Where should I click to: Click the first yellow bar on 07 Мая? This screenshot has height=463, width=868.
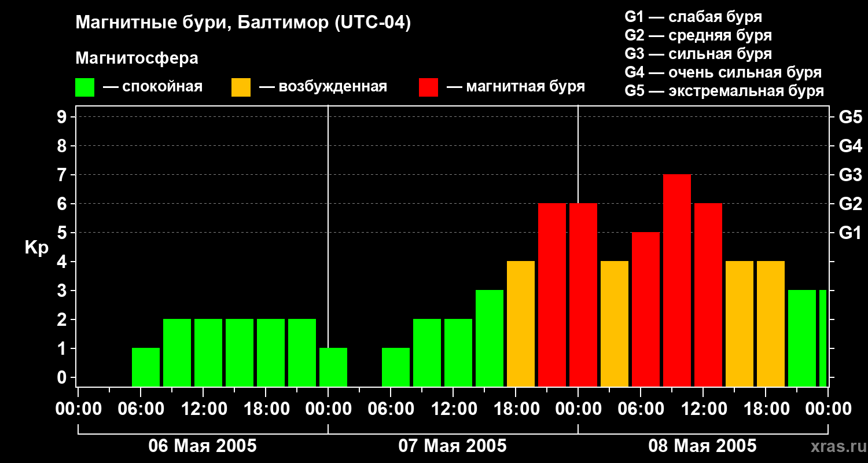521,324
